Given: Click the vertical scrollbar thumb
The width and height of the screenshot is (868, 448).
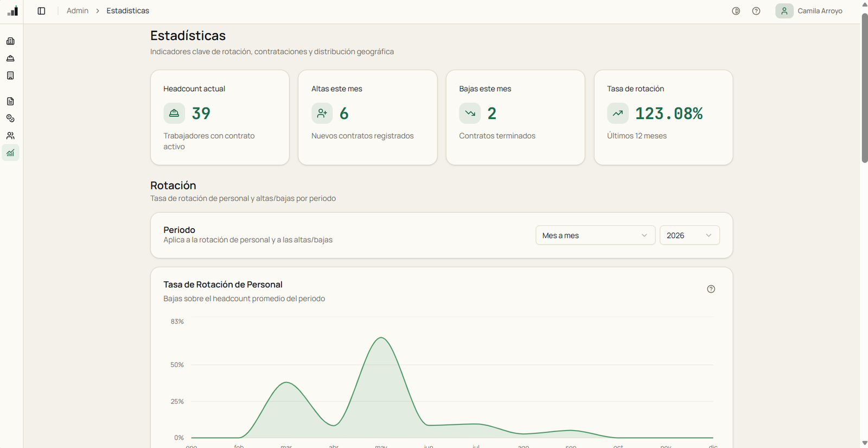Looking at the screenshot, I should point(864,88).
